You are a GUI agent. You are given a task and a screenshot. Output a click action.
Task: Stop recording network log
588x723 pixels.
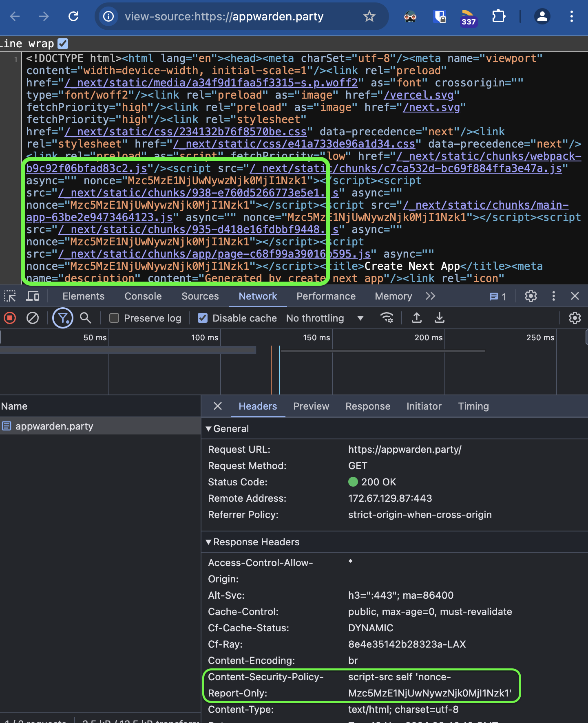pos(10,318)
